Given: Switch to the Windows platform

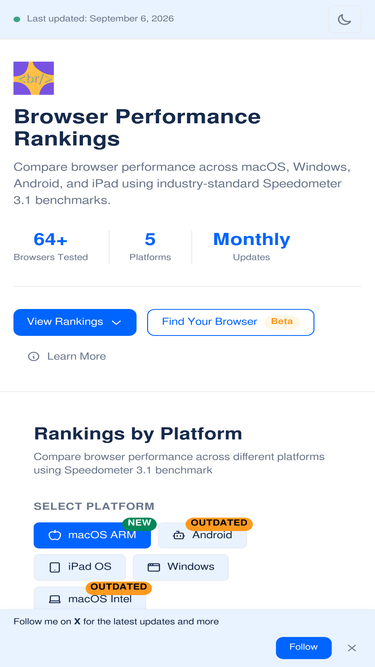Looking at the screenshot, I should (x=181, y=567).
